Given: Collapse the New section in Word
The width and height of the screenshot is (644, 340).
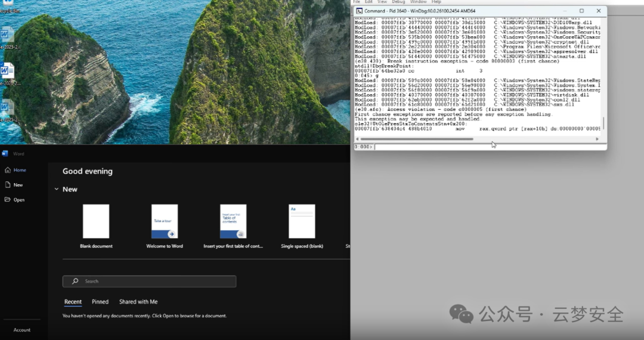Looking at the screenshot, I should pos(56,189).
